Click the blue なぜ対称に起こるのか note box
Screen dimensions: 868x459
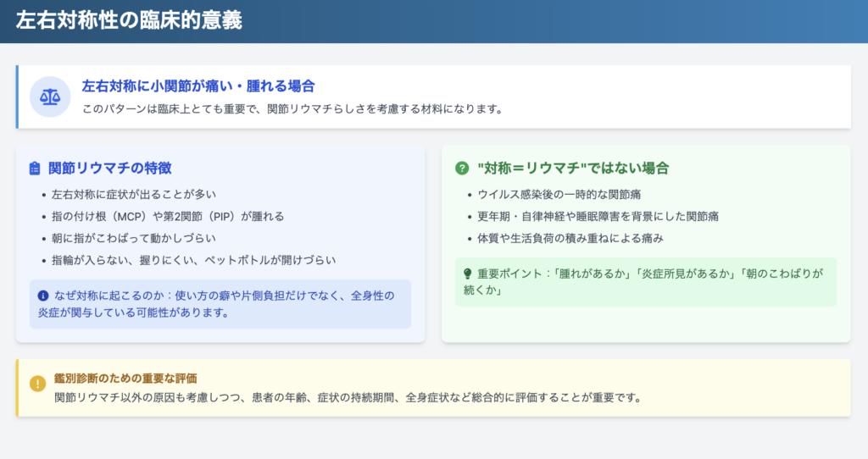220,304
